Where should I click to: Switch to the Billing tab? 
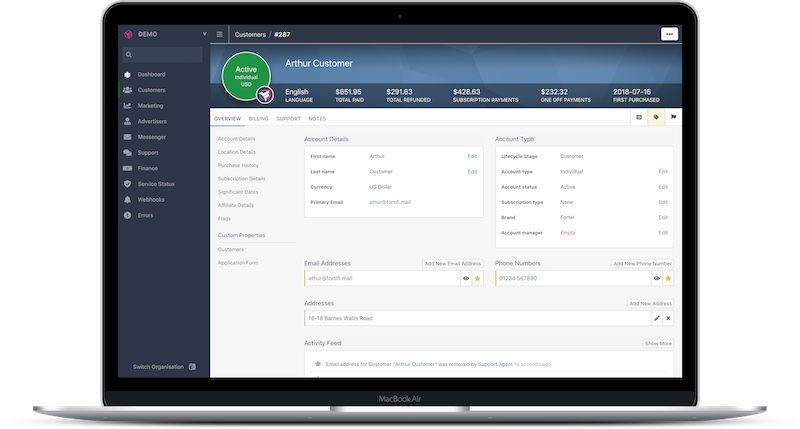258,118
